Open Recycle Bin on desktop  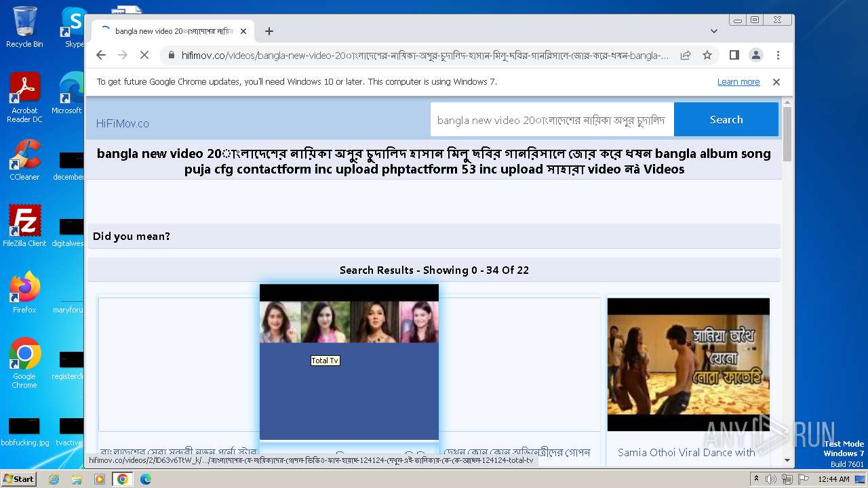[x=24, y=27]
